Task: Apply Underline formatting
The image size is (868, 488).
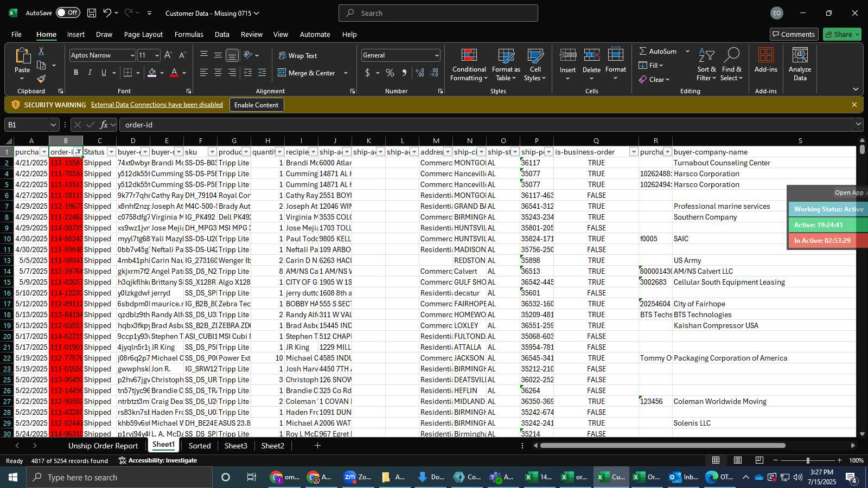Action: (x=104, y=73)
